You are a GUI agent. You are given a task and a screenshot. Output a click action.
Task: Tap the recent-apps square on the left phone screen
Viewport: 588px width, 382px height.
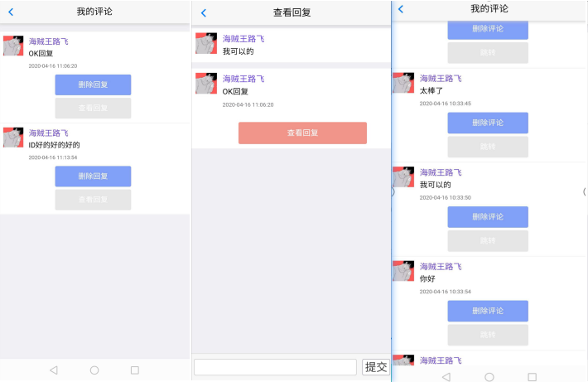(135, 370)
